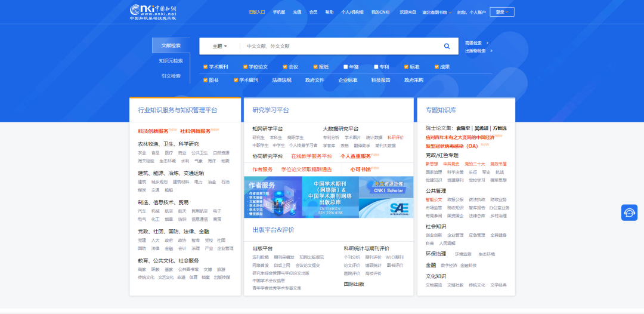Open 国际出版 link
The image size is (644, 314).
point(354,284)
